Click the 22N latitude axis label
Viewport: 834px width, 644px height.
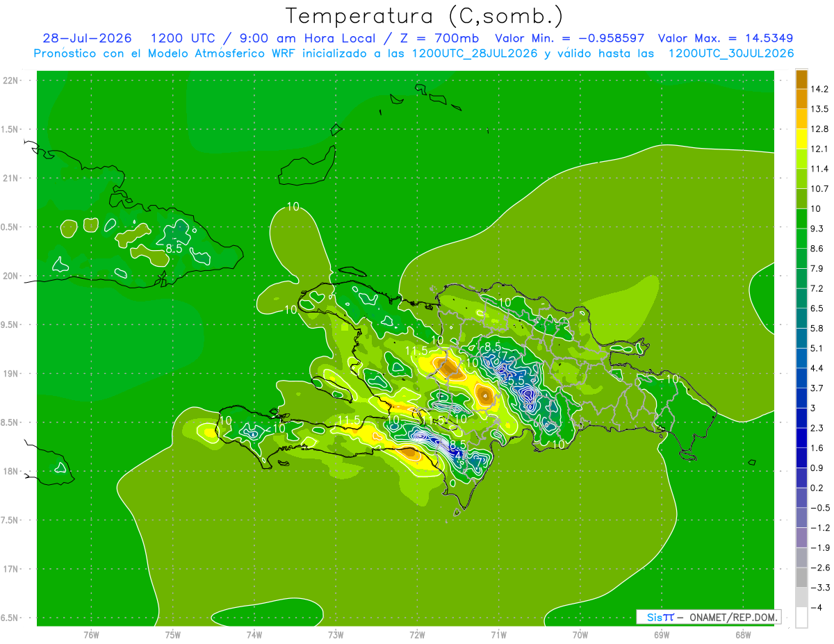tap(10, 81)
